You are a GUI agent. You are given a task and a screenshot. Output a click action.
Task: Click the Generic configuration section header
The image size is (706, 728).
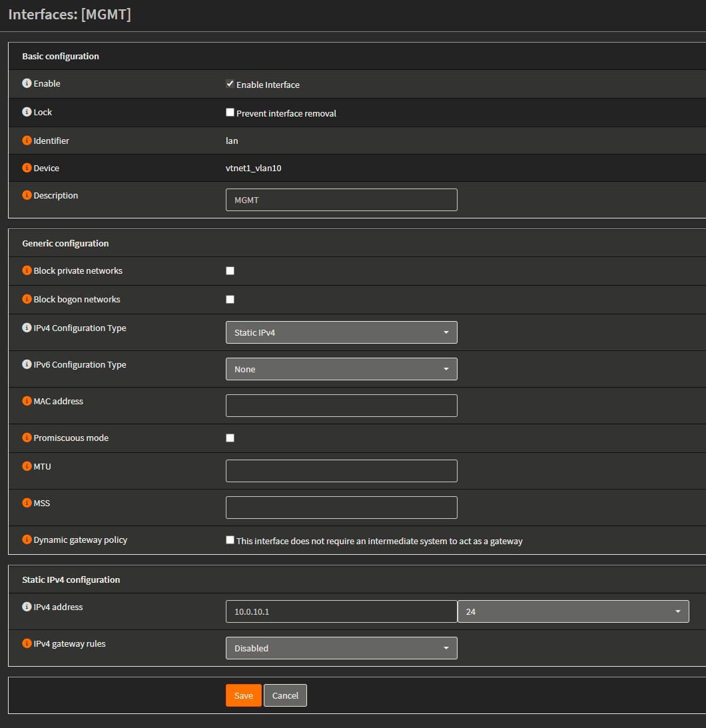point(65,243)
